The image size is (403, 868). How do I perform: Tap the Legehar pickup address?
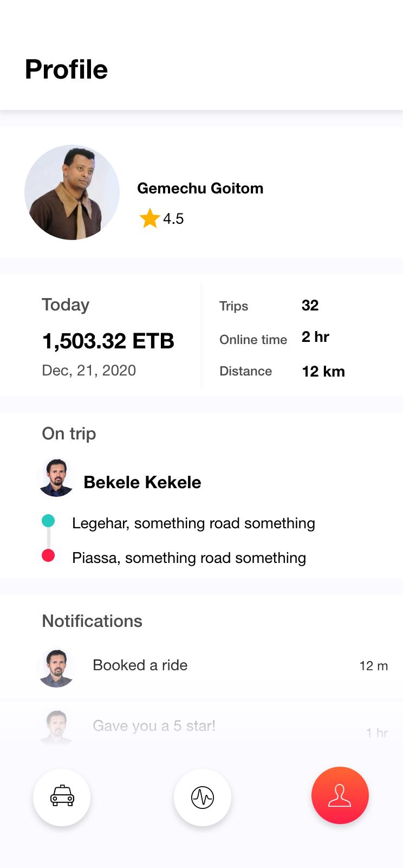(x=193, y=523)
